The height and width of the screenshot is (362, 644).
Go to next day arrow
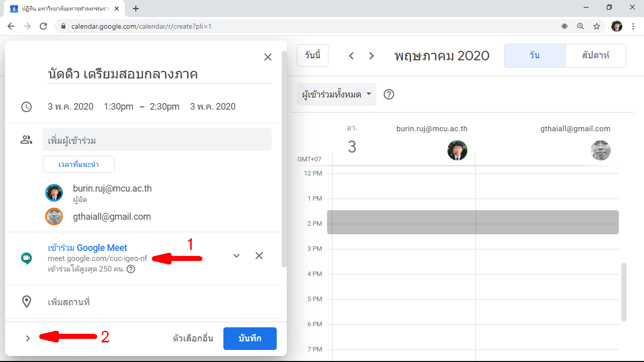372,56
